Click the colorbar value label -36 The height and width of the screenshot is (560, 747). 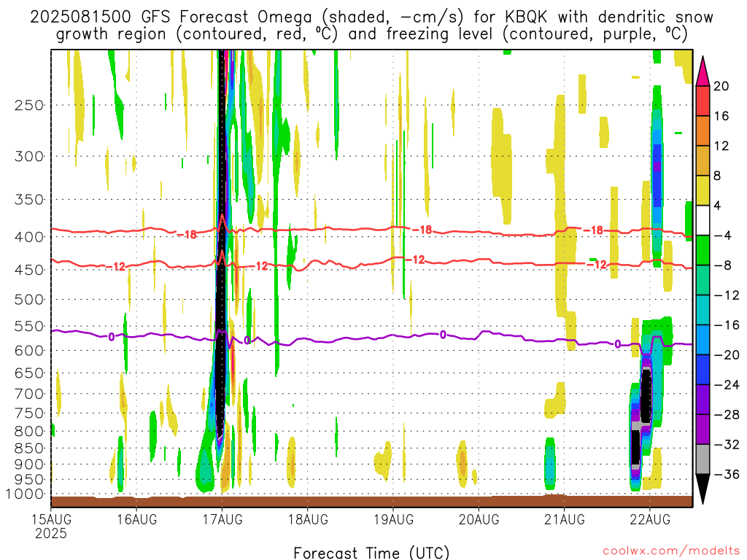727,474
